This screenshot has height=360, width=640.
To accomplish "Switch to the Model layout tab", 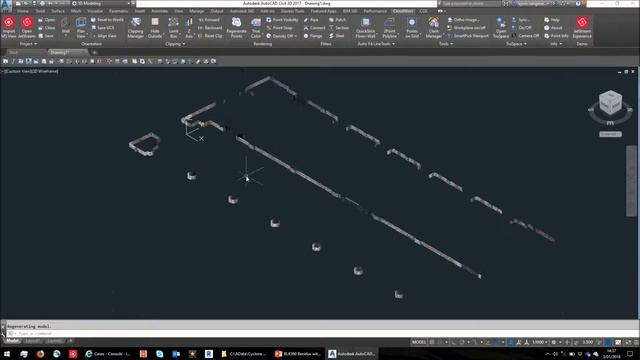I will pyautogui.click(x=12, y=341).
